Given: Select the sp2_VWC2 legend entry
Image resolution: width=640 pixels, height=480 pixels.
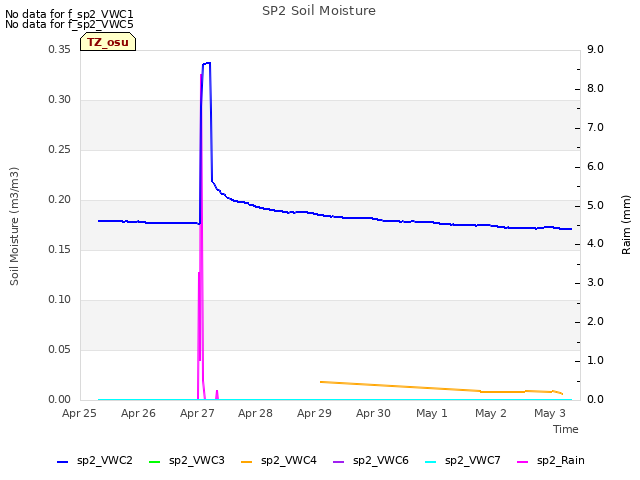Looking at the screenshot, I should tap(95, 461).
